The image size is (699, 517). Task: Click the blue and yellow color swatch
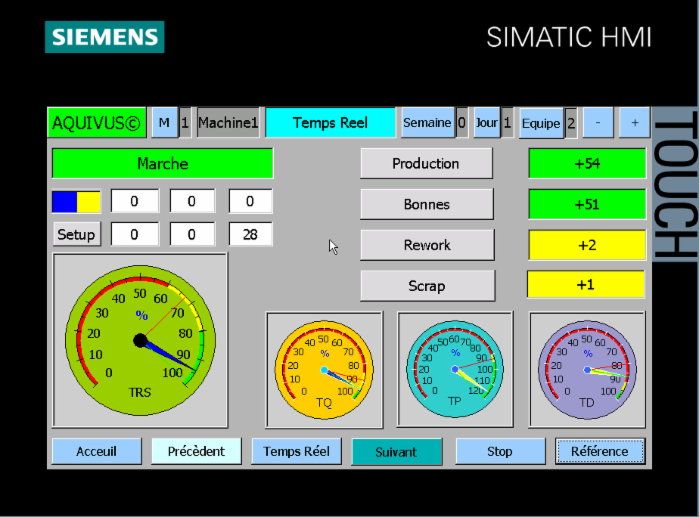pyautogui.click(x=76, y=202)
